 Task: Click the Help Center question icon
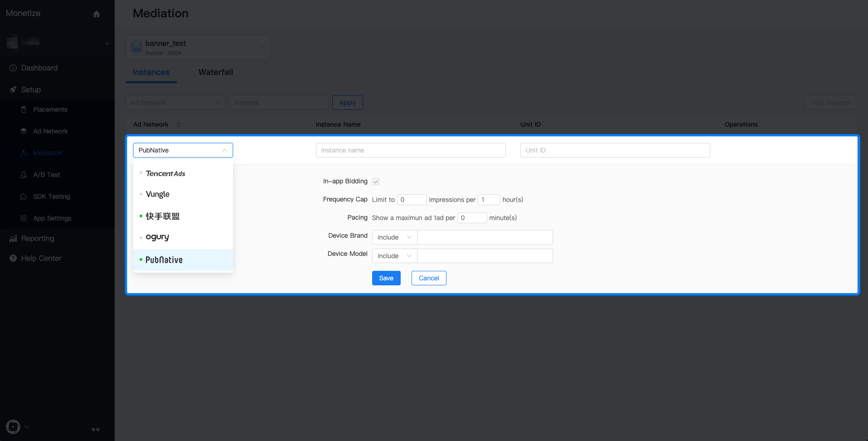click(x=13, y=258)
